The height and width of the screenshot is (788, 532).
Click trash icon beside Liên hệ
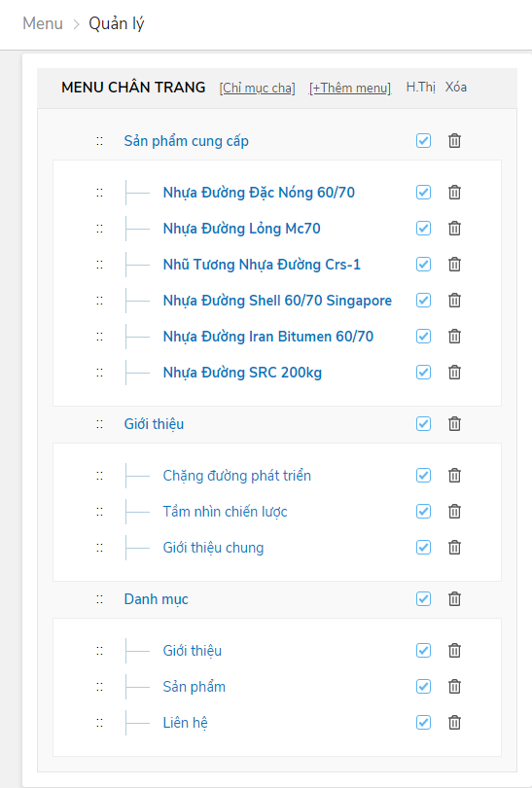[x=454, y=722]
